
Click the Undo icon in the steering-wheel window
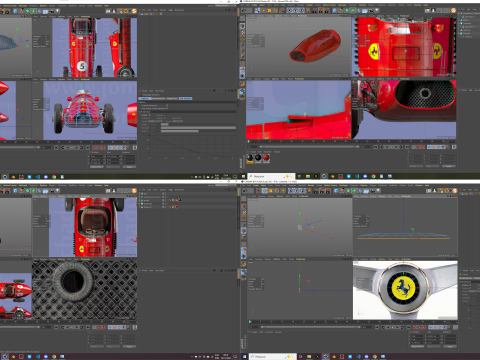(x=244, y=191)
